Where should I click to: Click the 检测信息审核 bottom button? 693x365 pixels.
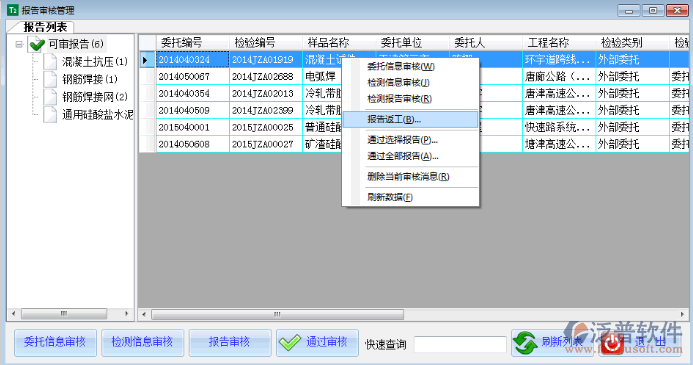coord(142,342)
